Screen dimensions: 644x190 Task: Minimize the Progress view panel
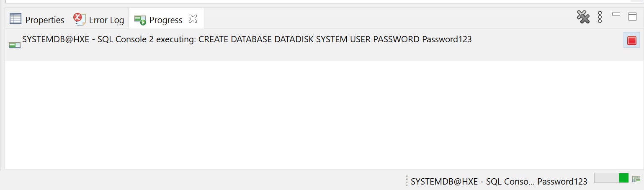pyautogui.click(x=616, y=14)
